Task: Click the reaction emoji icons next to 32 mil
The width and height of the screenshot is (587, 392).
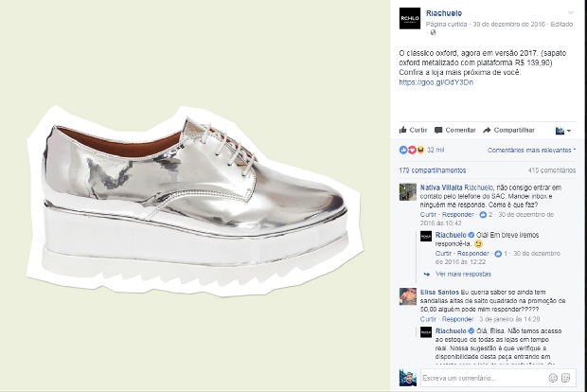Action: pyautogui.click(x=412, y=151)
